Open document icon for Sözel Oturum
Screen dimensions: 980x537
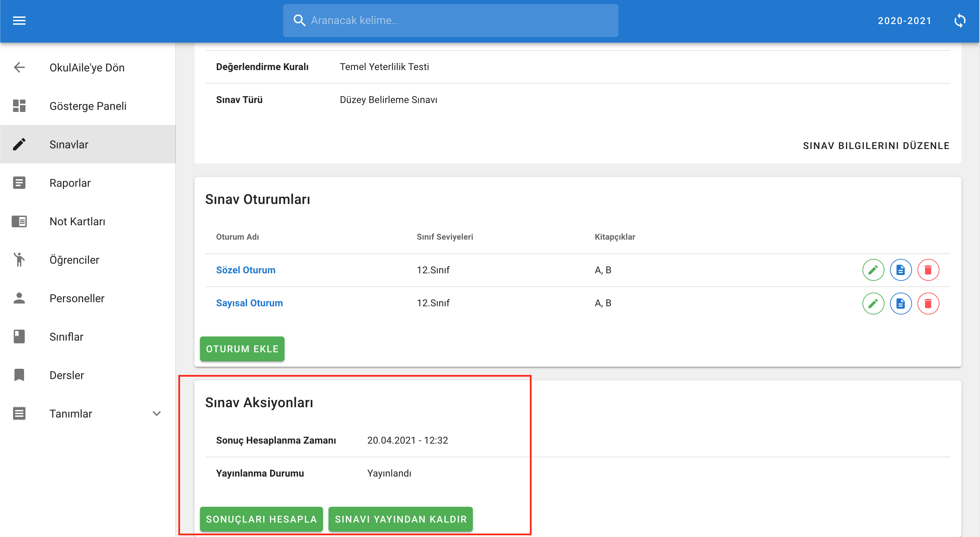pos(901,270)
